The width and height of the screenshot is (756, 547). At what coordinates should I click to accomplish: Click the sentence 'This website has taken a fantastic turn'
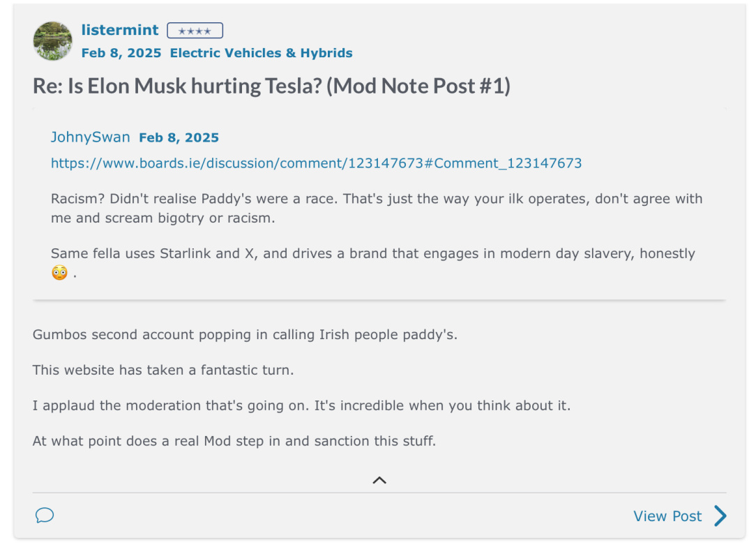[163, 370]
